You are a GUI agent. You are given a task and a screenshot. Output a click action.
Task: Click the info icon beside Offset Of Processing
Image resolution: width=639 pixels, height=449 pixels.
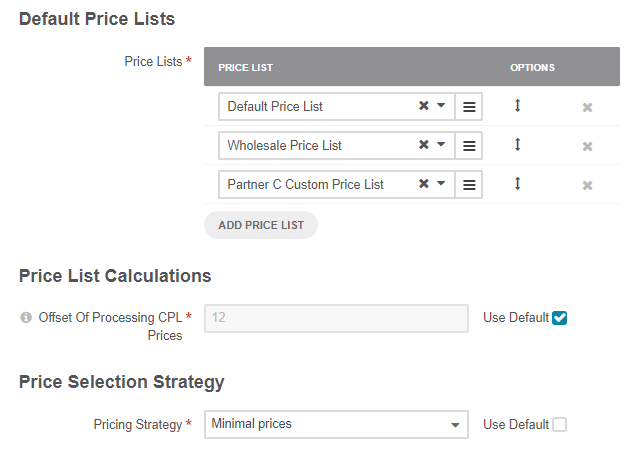[x=26, y=318]
